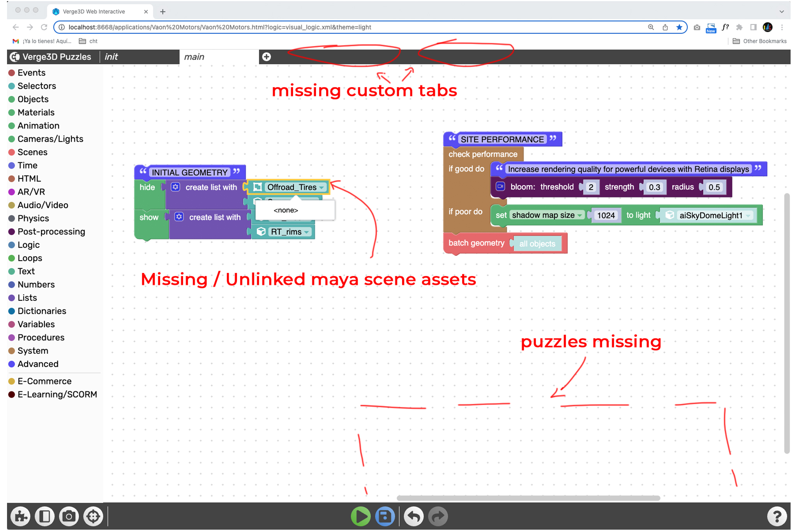Screen dimensions: 798x532
Task: Open a new browser tab
Action: point(163,12)
